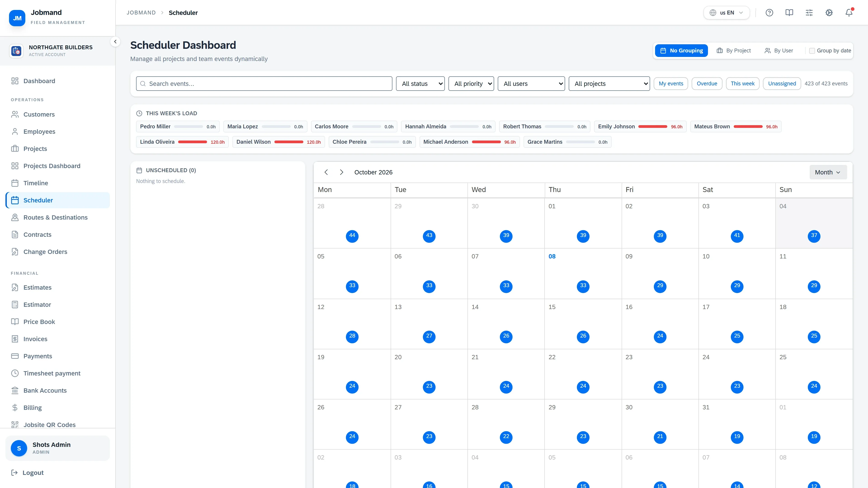
Task: Open the All status dropdown
Action: pyautogui.click(x=420, y=84)
